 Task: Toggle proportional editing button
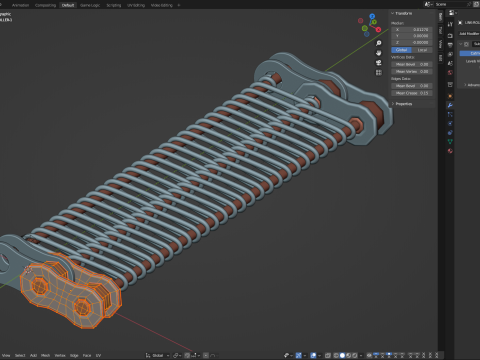206,355
